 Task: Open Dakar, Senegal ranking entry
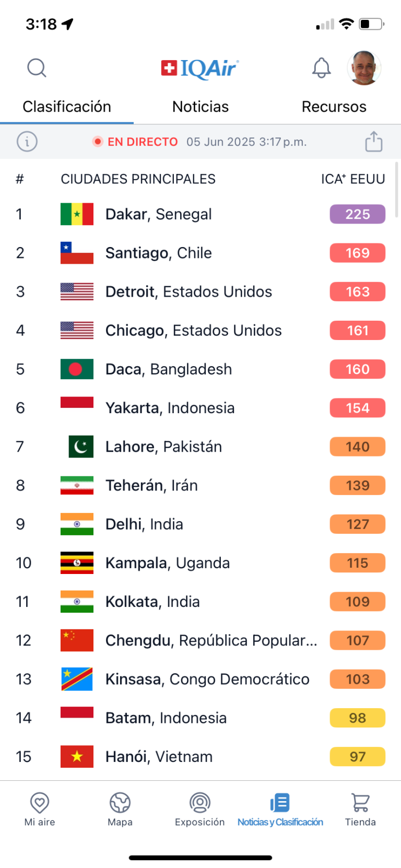(200, 214)
